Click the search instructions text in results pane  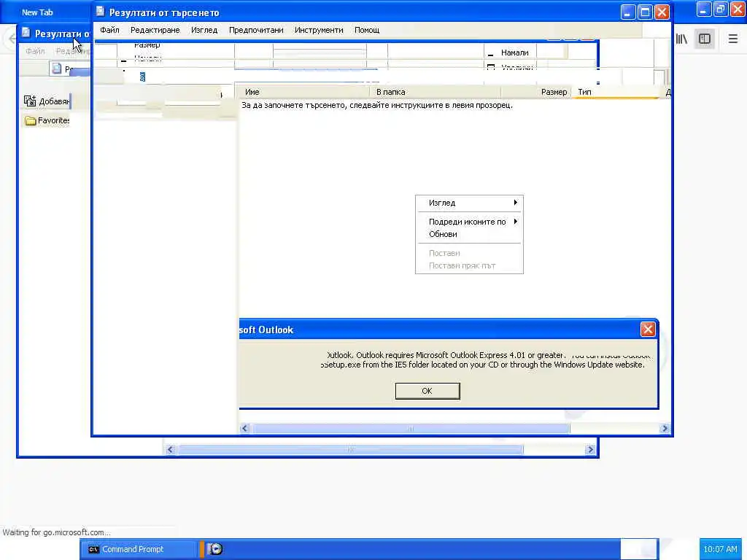coord(377,105)
